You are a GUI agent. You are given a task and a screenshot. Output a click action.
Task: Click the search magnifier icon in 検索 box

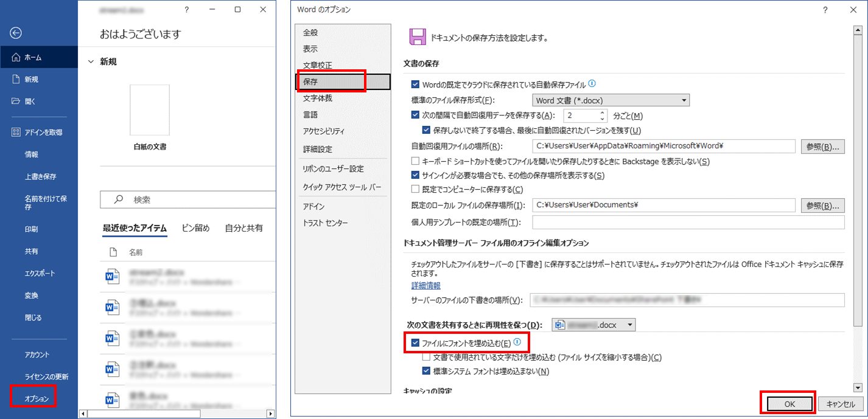[119, 199]
